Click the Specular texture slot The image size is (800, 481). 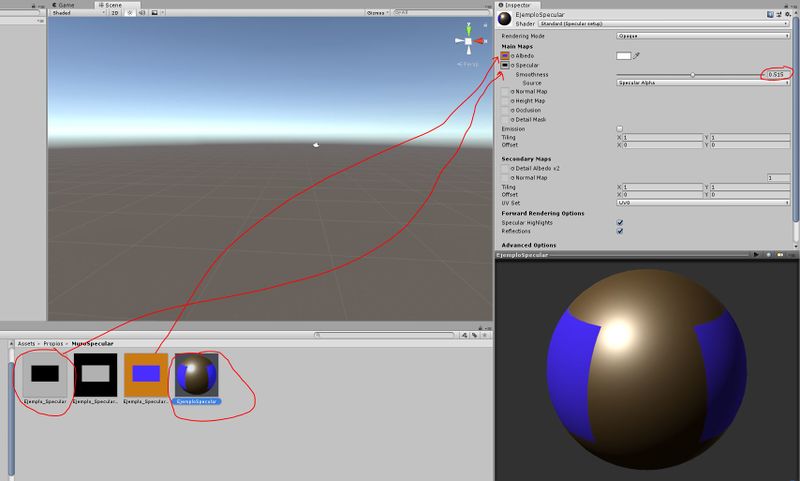tap(505, 65)
